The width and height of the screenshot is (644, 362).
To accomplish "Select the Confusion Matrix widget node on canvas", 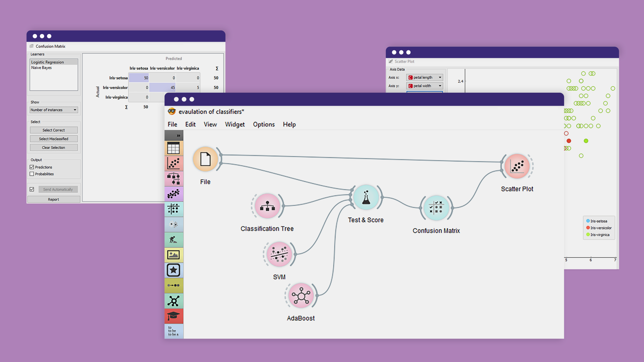I will [x=436, y=208].
